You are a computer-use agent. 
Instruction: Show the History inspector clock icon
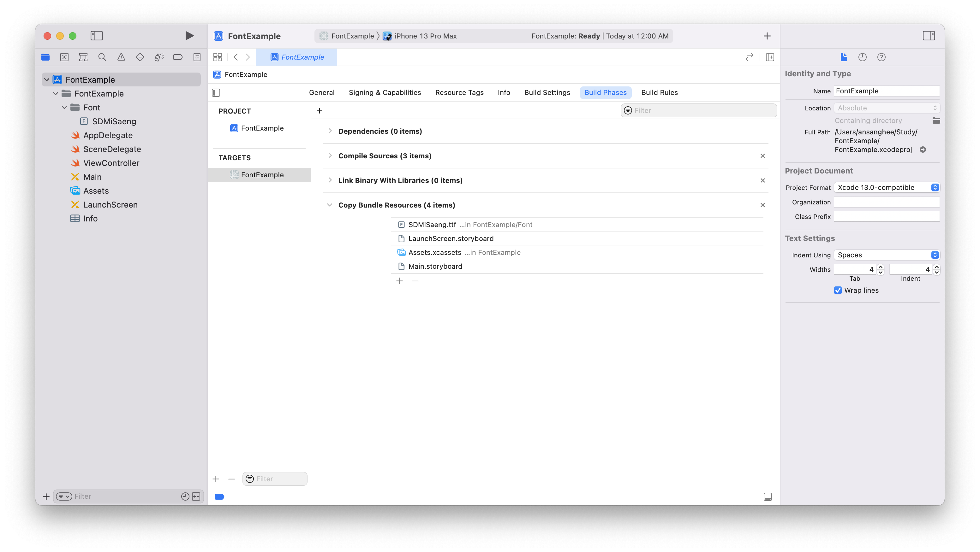862,57
